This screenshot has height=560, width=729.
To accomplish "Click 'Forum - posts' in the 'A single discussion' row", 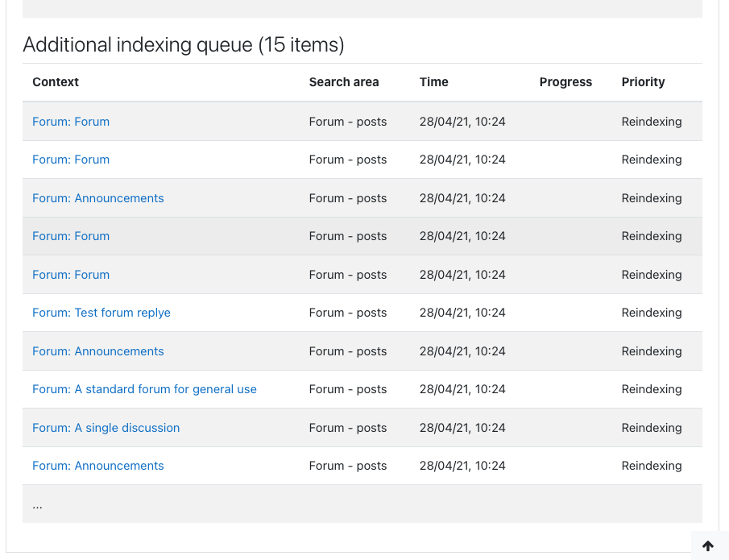I will [x=348, y=428].
